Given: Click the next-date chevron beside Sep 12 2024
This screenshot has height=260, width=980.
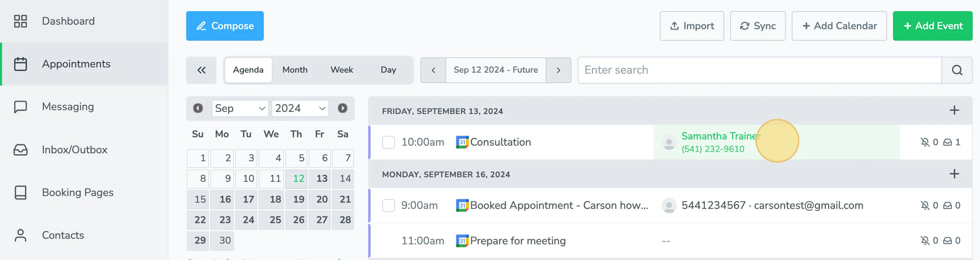Looking at the screenshot, I should click(x=559, y=70).
